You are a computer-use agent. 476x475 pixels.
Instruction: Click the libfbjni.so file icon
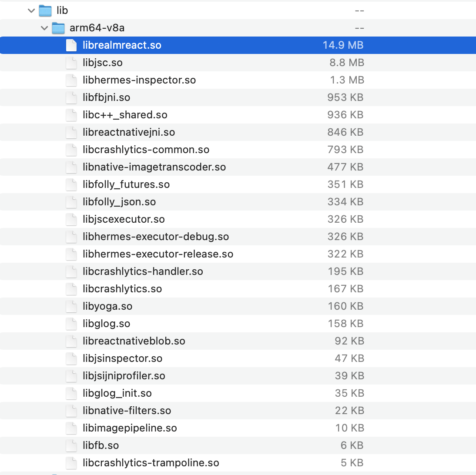click(71, 97)
